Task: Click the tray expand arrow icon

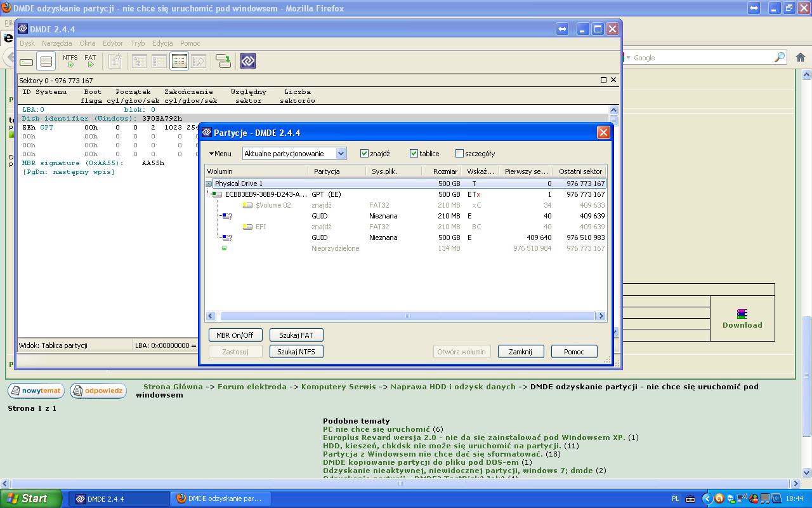Action: tap(707, 498)
